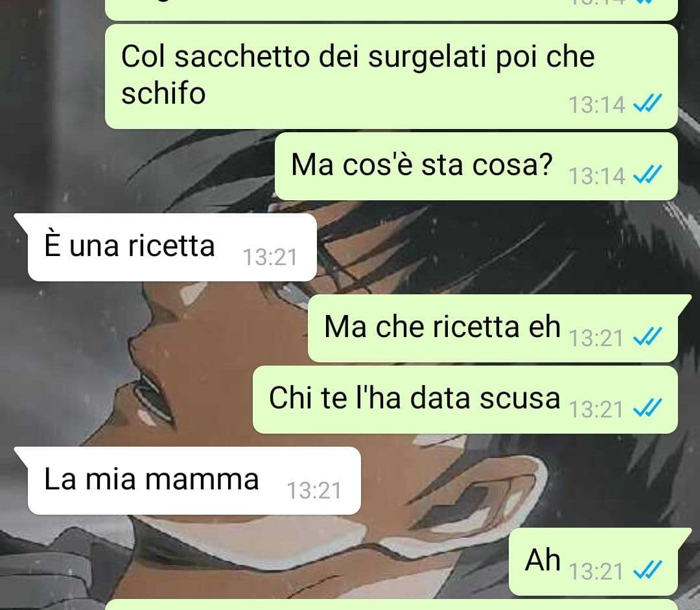Image resolution: width=700 pixels, height=610 pixels.
Task: Click read ticks on 'Chi te l'ha data scusa'
Action: pyautogui.click(x=647, y=408)
